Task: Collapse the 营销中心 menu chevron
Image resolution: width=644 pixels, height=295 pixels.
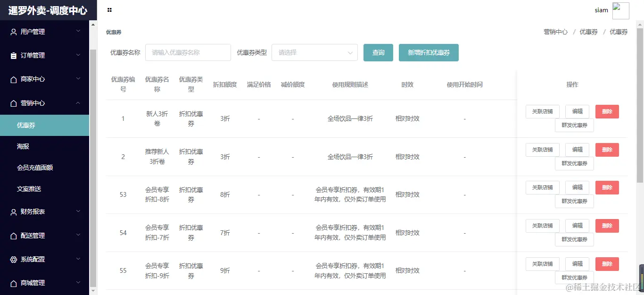Action: tap(78, 102)
